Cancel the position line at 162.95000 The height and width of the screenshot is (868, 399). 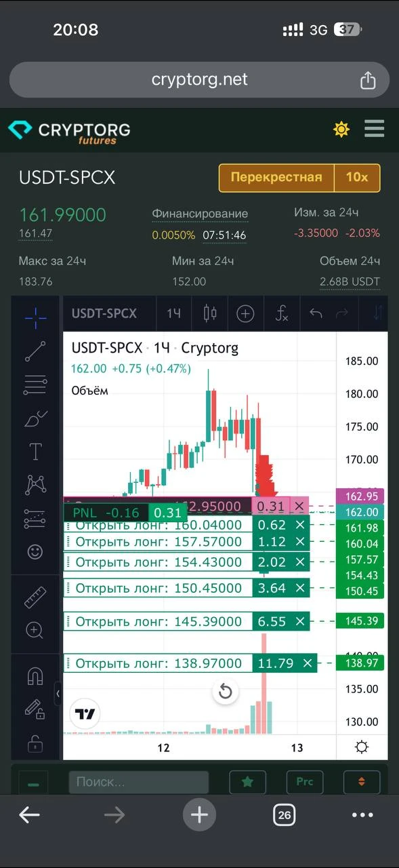[x=299, y=506]
